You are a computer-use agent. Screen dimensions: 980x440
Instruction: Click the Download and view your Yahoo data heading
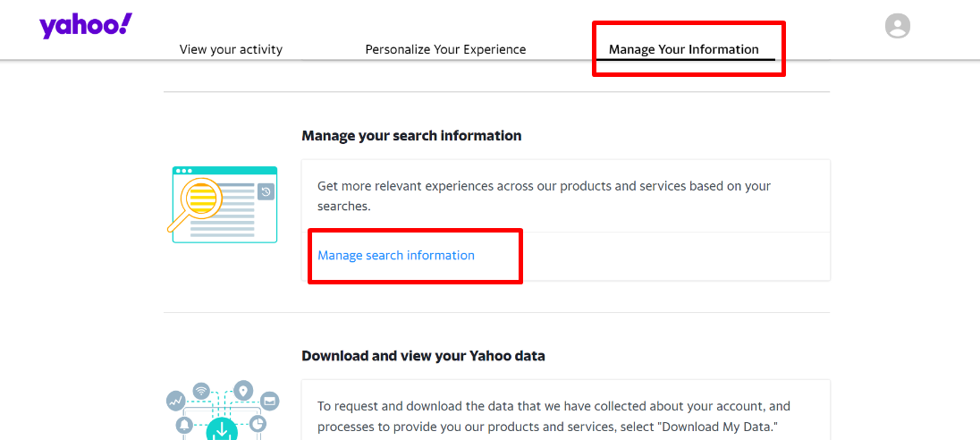(423, 356)
